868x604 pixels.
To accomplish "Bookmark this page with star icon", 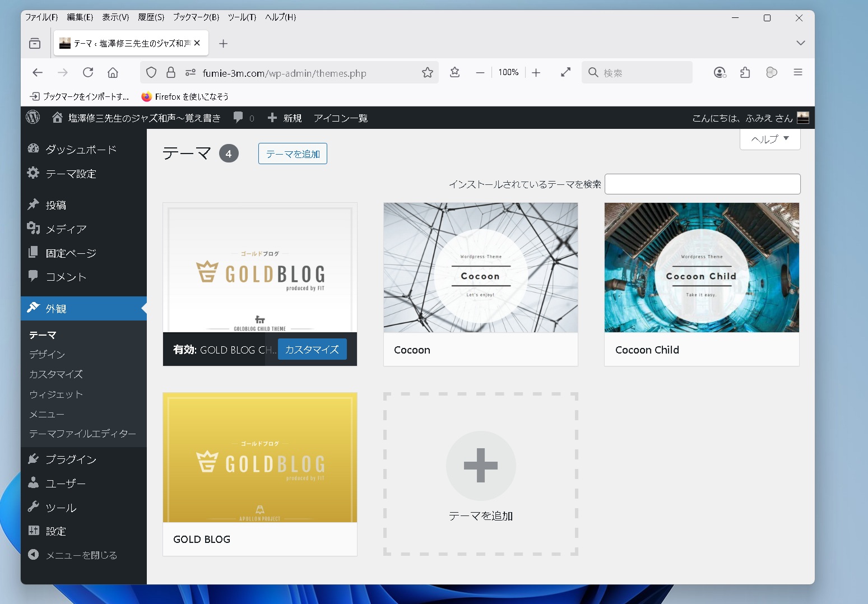I will pos(428,72).
